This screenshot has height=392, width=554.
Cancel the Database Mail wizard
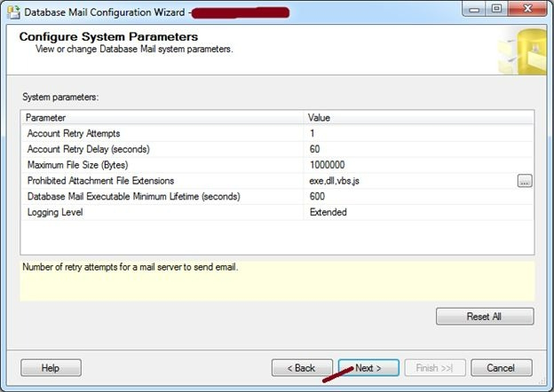pos(502,368)
